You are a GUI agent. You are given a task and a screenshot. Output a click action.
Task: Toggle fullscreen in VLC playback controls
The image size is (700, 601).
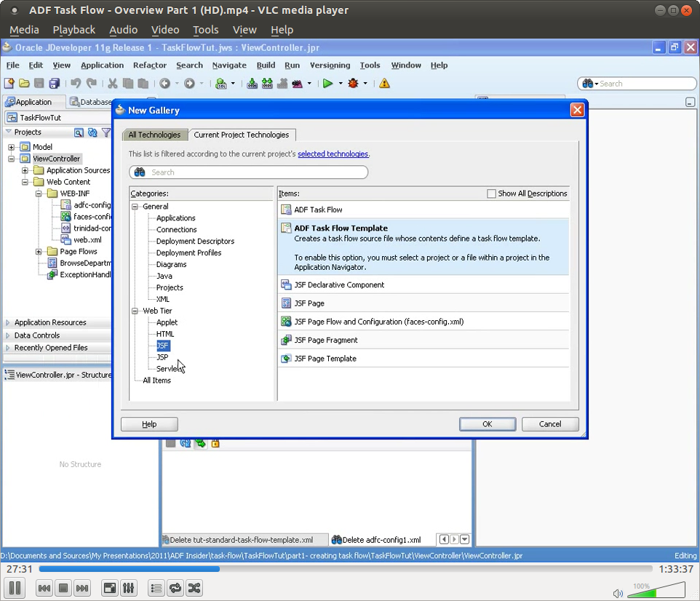pos(109,588)
